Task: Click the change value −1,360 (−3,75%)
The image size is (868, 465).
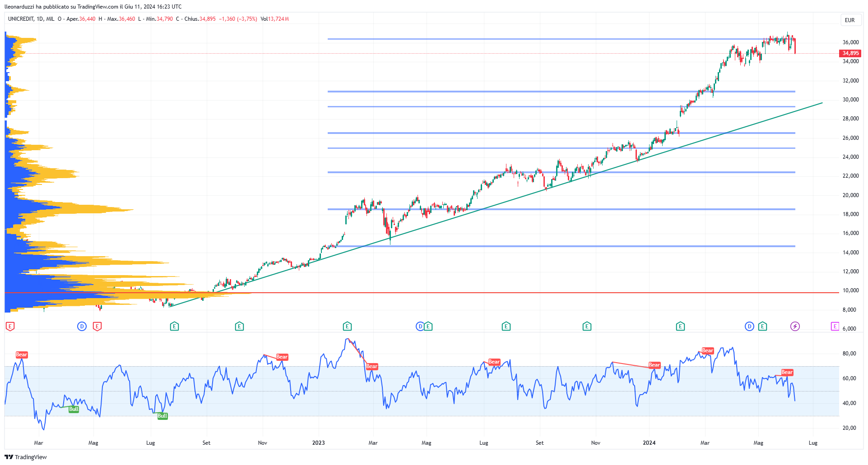Action: click(x=238, y=19)
